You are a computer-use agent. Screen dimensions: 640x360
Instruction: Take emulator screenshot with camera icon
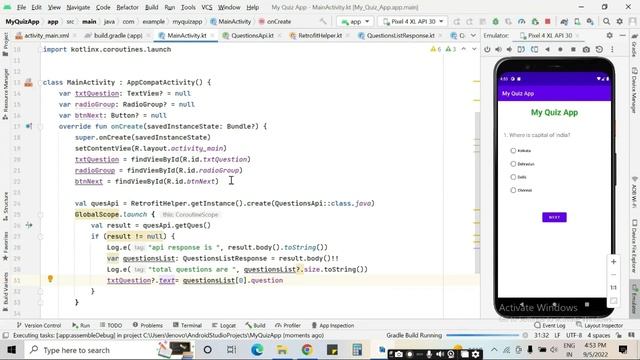[586, 49]
